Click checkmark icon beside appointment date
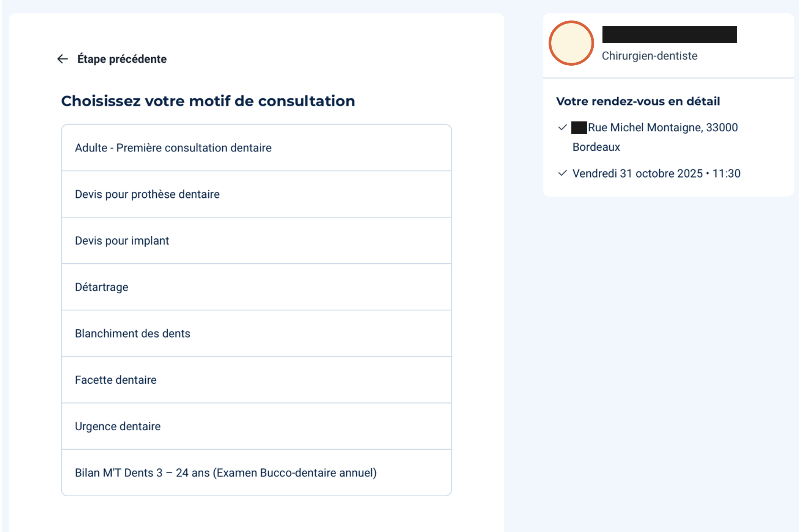The height and width of the screenshot is (532, 799). (x=562, y=173)
